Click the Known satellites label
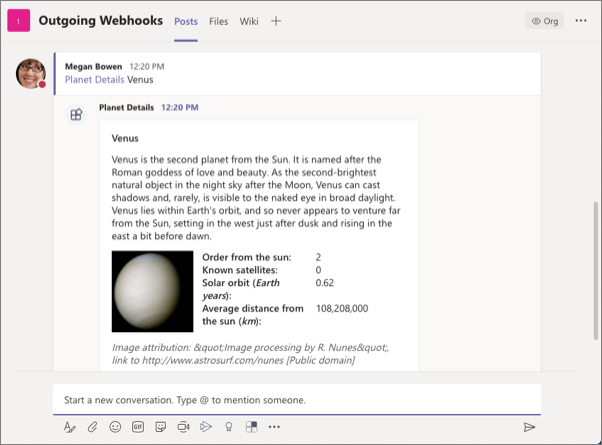Image resolution: width=602 pixels, height=445 pixels. coord(240,270)
